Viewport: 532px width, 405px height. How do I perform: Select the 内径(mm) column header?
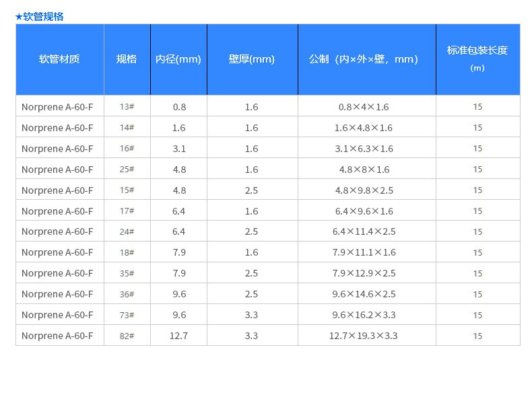[x=178, y=59]
